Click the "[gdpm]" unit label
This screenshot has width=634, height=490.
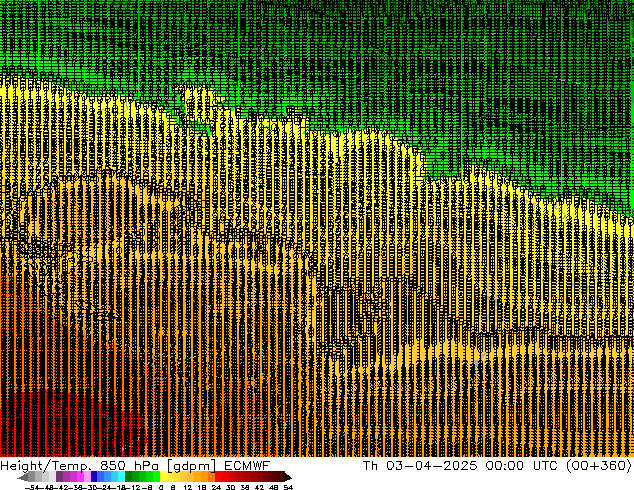click(x=192, y=466)
